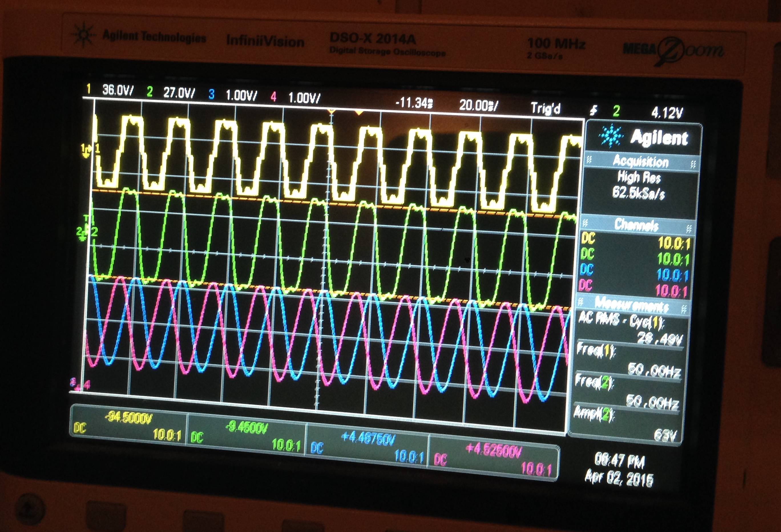This screenshot has height=532, width=781.
Task: Click the timebase value 20.00 per division
Action: 479,106
